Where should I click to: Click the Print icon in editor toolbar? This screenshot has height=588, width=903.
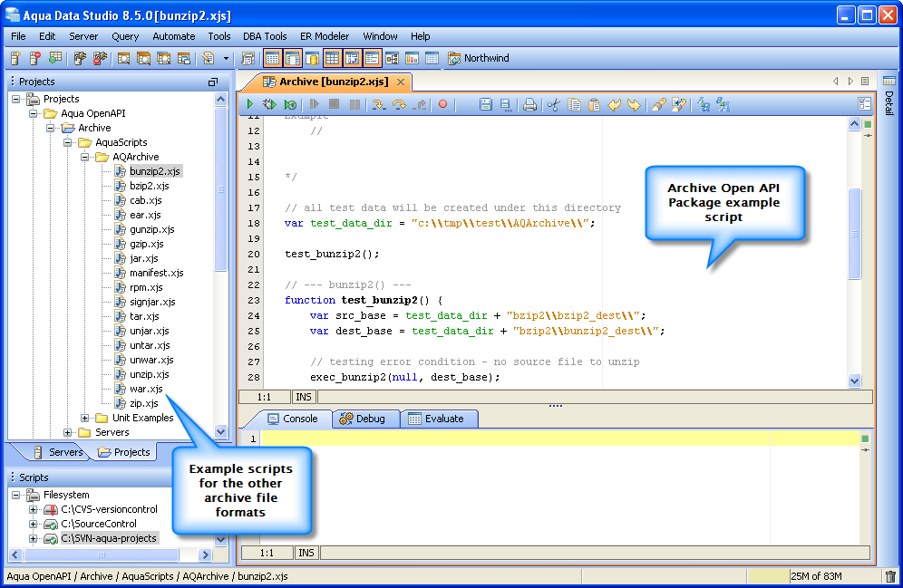(x=529, y=105)
